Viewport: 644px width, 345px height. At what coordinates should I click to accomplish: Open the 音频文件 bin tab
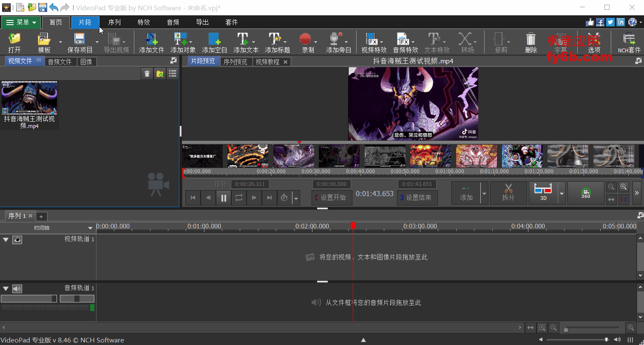[60, 62]
